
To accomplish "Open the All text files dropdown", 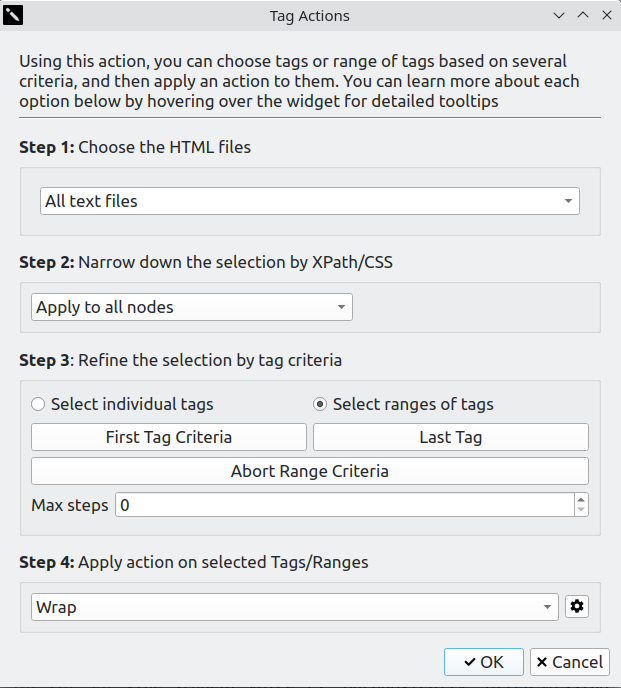I will [310, 201].
